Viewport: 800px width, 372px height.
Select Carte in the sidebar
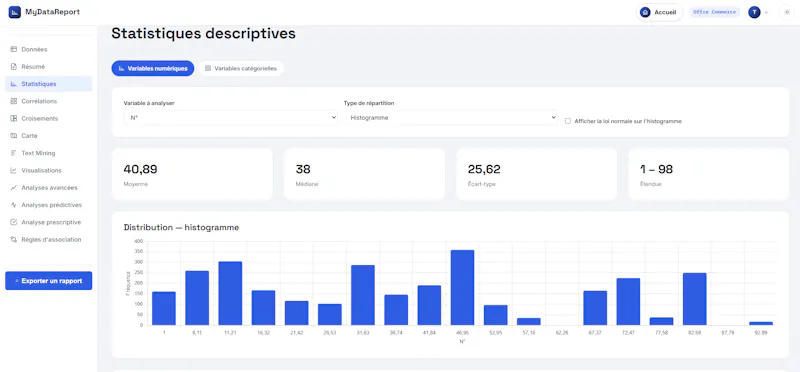coord(49,136)
